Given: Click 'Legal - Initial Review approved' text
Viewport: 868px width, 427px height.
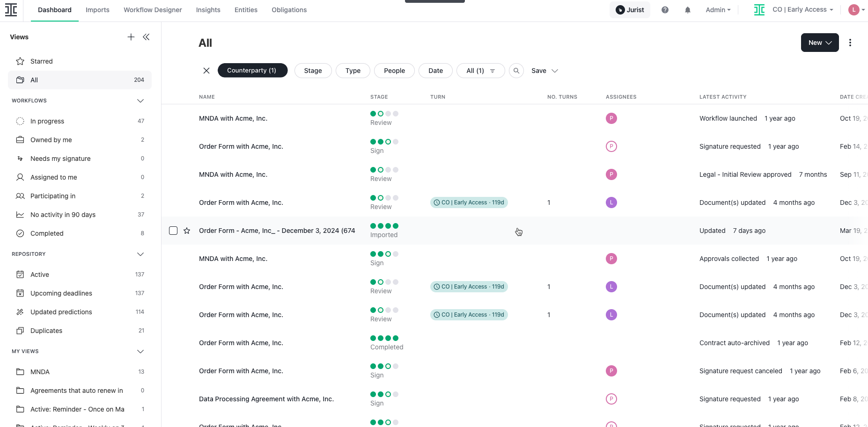Looking at the screenshot, I should 745,174.
